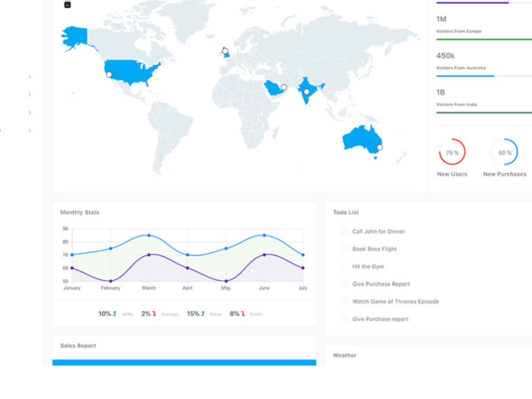Click the 'Visitors From Europe' label
532x399 pixels.
(x=459, y=31)
